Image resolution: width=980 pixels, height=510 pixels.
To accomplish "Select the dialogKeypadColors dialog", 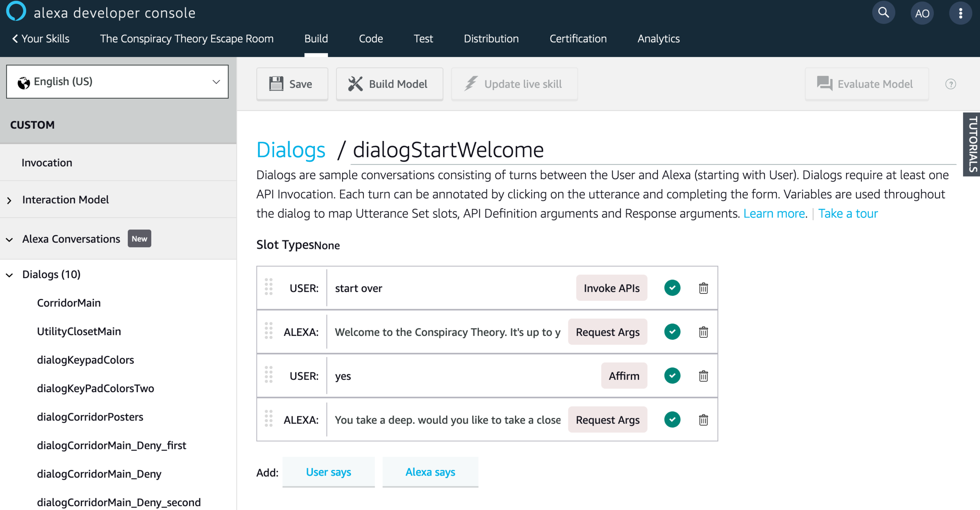I will click(85, 360).
